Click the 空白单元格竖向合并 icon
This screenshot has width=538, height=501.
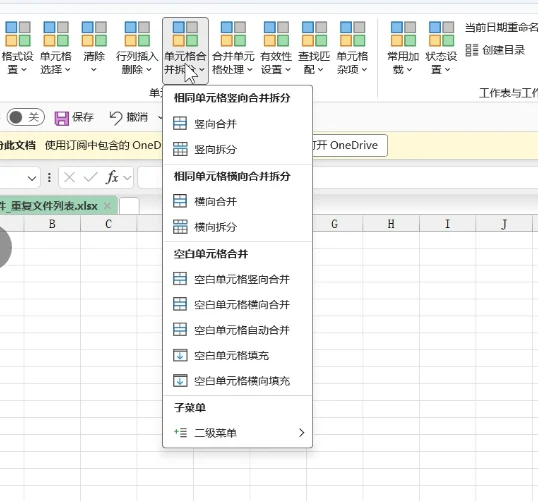(x=180, y=279)
